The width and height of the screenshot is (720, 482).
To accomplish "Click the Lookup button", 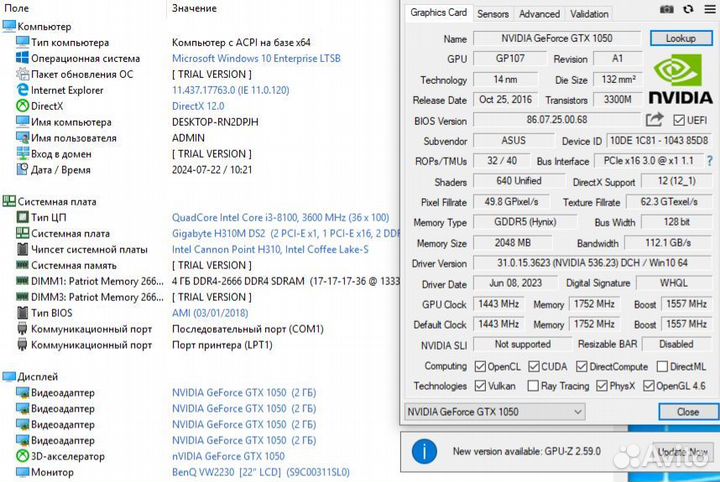I will click(x=681, y=38).
